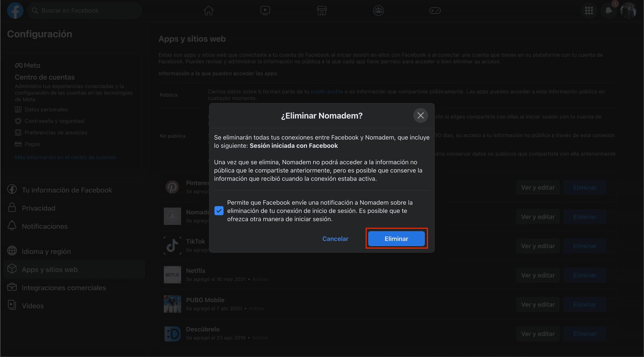Click the Centro de cuentas heading
The height and width of the screenshot is (357, 644).
[45, 77]
